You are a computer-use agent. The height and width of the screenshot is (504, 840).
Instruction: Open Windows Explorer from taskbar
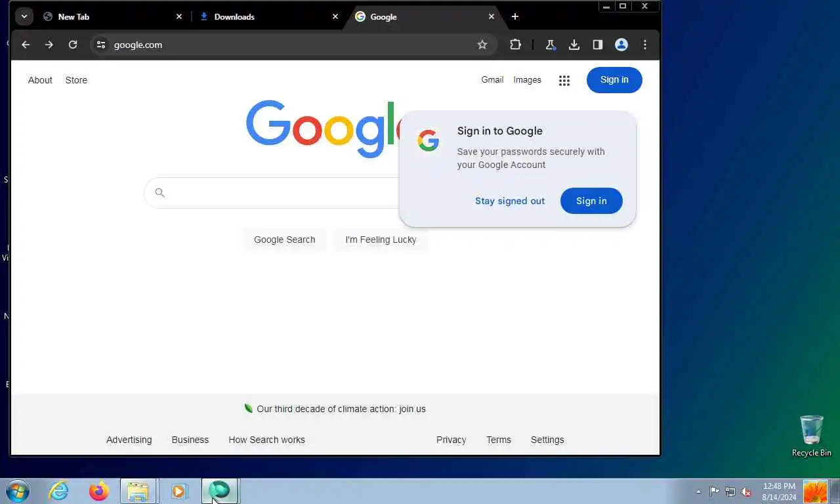pyautogui.click(x=138, y=491)
